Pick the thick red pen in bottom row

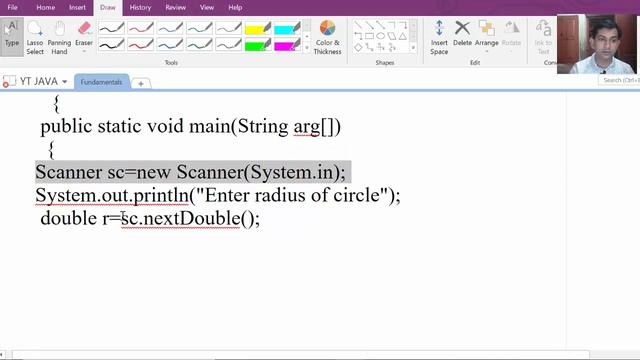140,44
